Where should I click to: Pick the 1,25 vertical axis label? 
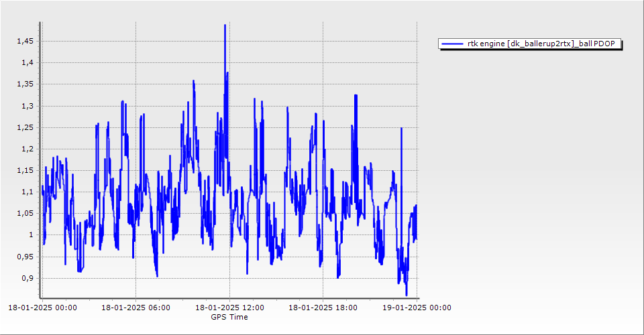(24, 127)
